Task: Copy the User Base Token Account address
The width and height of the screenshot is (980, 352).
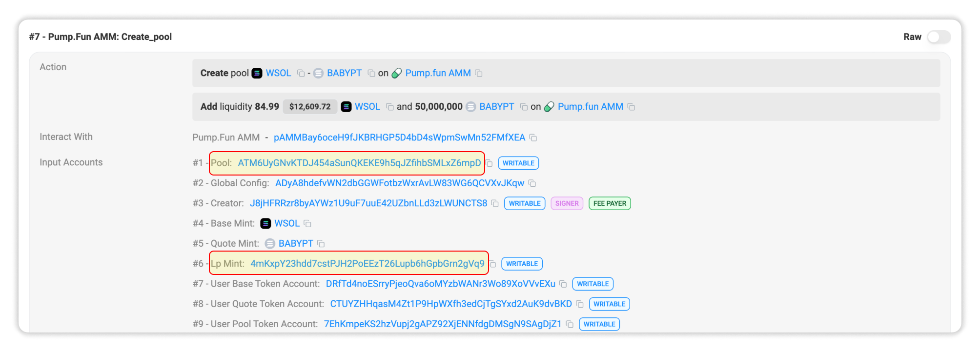Action: pyautogui.click(x=563, y=284)
